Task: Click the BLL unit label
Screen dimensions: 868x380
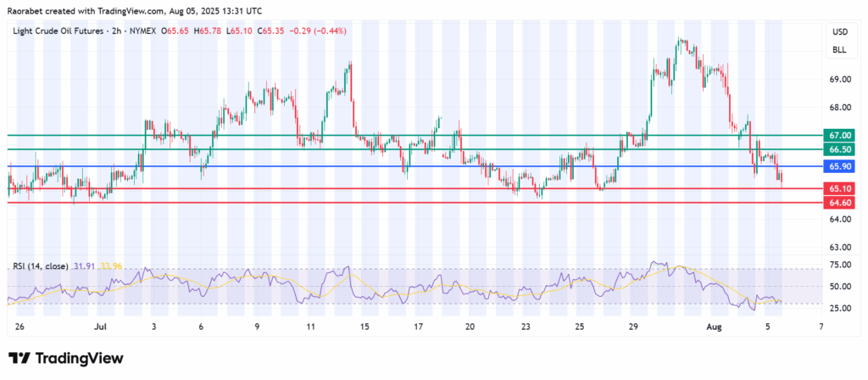Action: tap(839, 51)
